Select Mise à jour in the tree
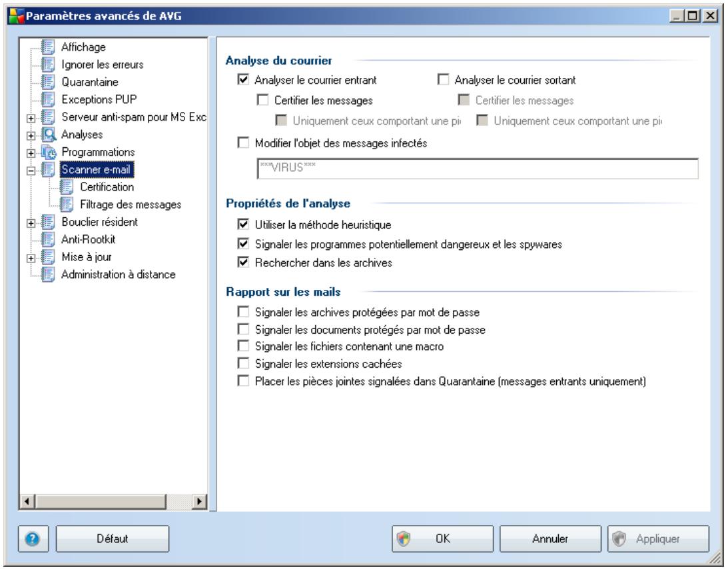The height and width of the screenshot is (569, 728). point(87,257)
